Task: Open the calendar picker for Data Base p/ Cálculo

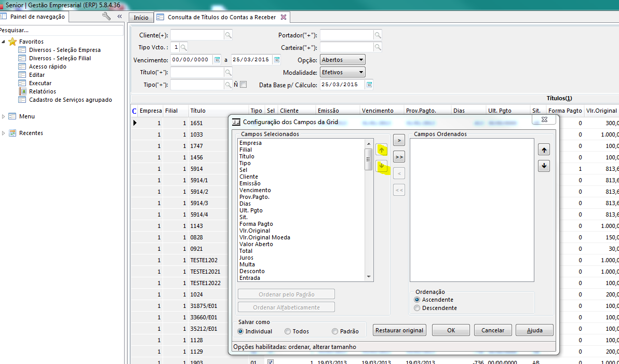Action: 369,84
